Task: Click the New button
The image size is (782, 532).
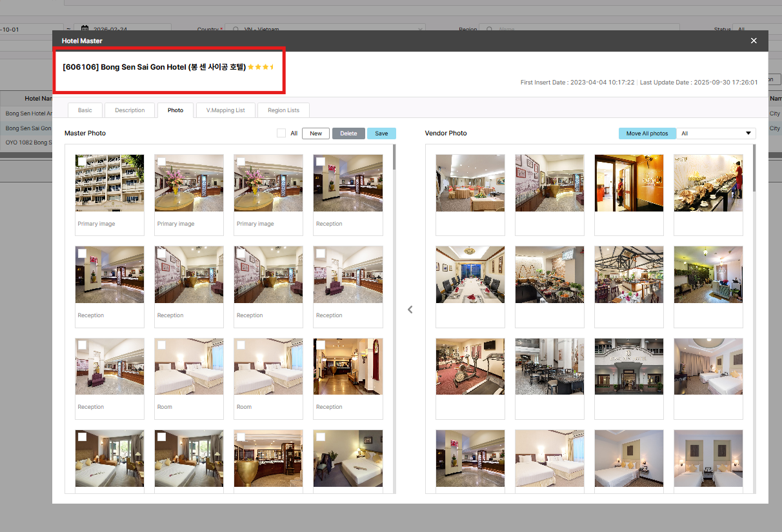Action: [316, 133]
